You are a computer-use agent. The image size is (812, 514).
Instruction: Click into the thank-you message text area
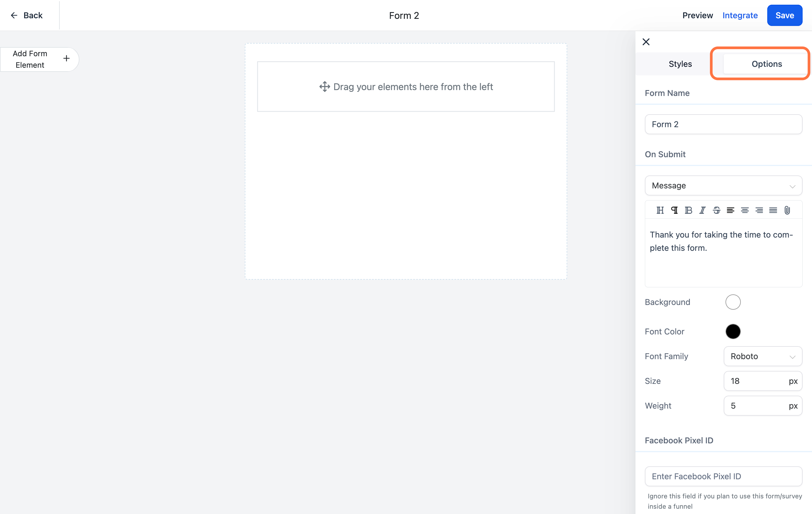pos(723,253)
